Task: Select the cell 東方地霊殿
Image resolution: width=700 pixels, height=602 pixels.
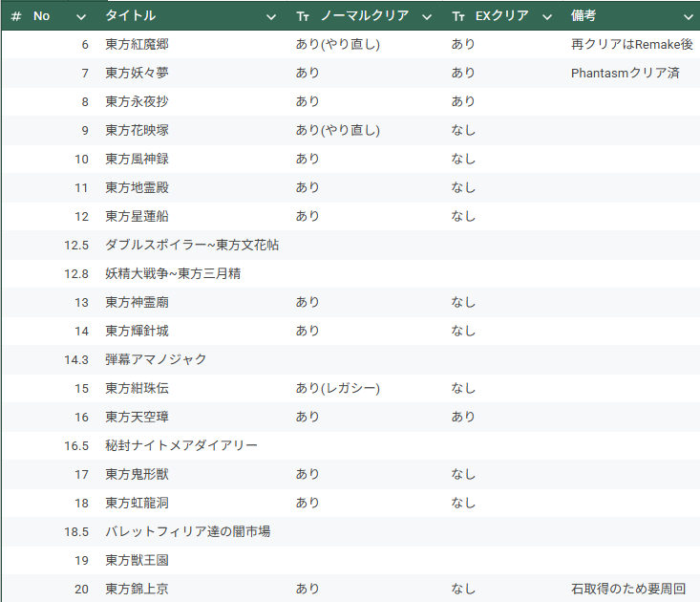Action: [138, 187]
